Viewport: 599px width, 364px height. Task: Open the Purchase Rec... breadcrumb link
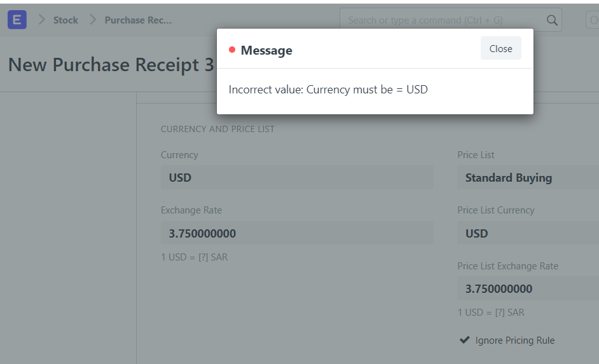click(138, 20)
